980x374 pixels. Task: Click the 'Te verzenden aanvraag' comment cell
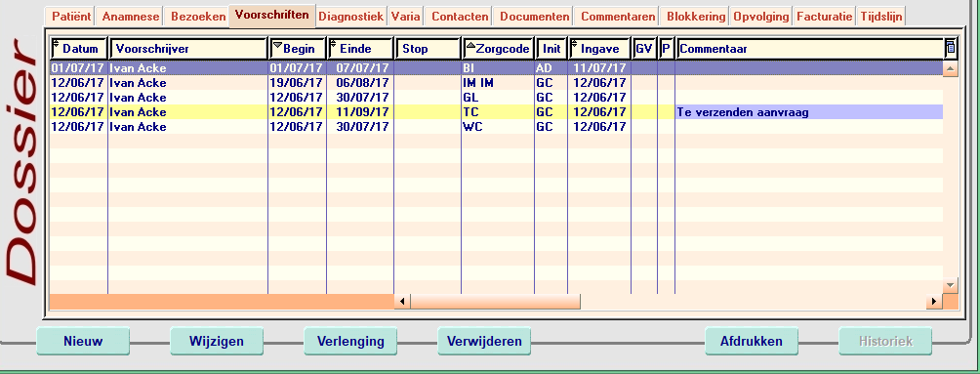click(x=809, y=112)
